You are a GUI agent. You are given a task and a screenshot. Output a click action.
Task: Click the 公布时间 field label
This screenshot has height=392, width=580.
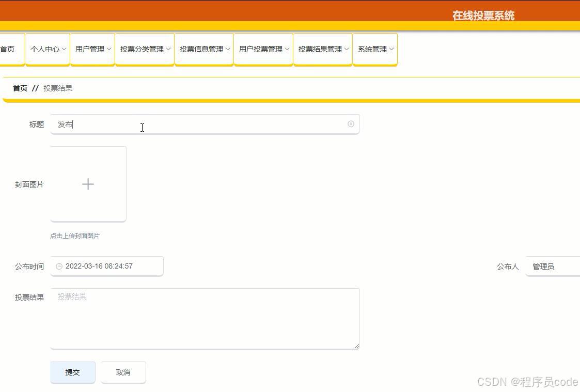click(x=29, y=266)
